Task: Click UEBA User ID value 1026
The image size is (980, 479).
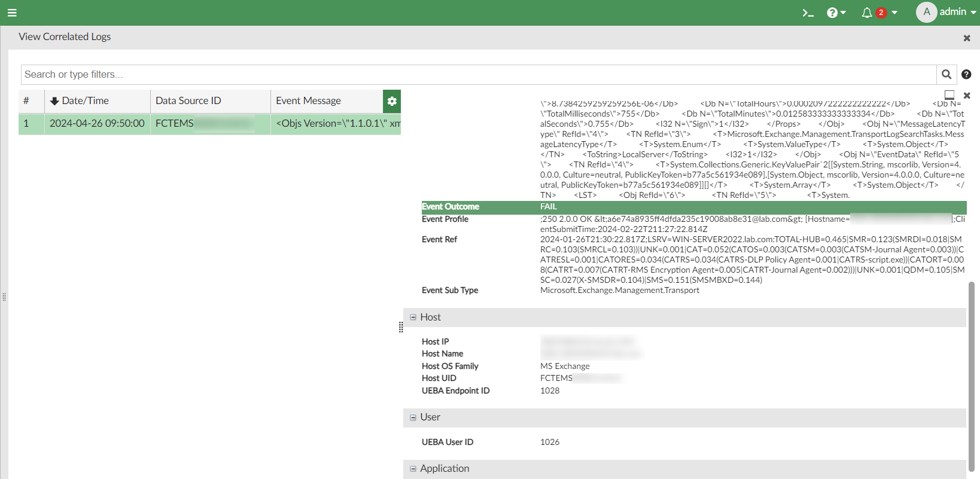Action: click(x=550, y=443)
